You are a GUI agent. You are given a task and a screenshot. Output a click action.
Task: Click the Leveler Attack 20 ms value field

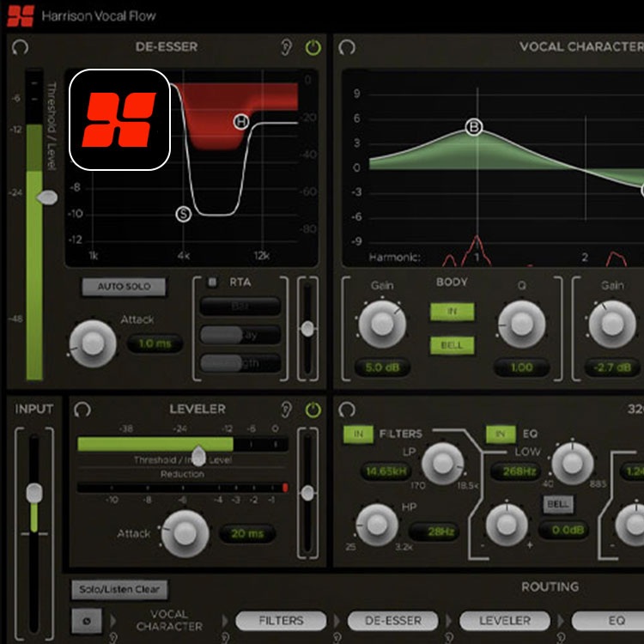click(247, 533)
